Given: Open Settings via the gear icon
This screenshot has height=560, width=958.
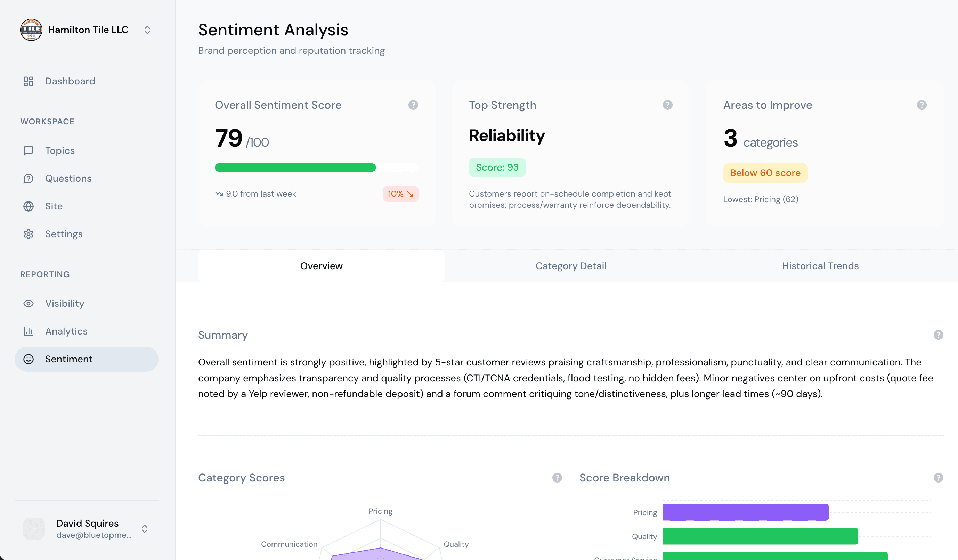Looking at the screenshot, I should [x=29, y=234].
